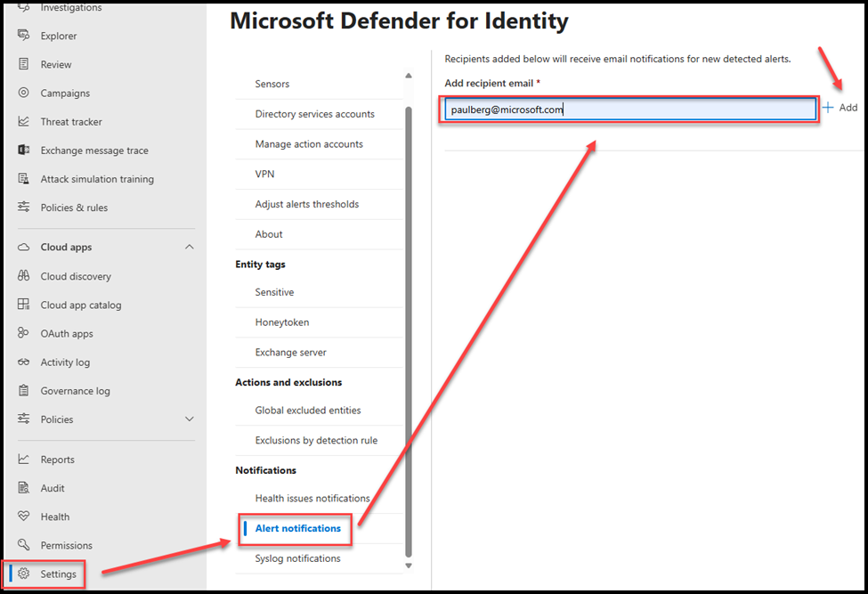Click the Entity tags section heading

pyautogui.click(x=260, y=264)
